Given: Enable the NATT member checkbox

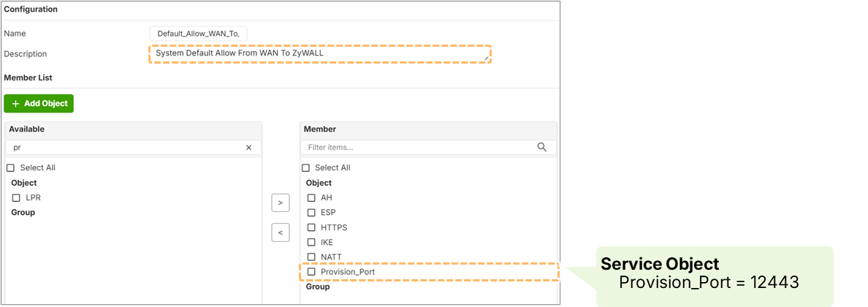Looking at the screenshot, I should [x=311, y=257].
